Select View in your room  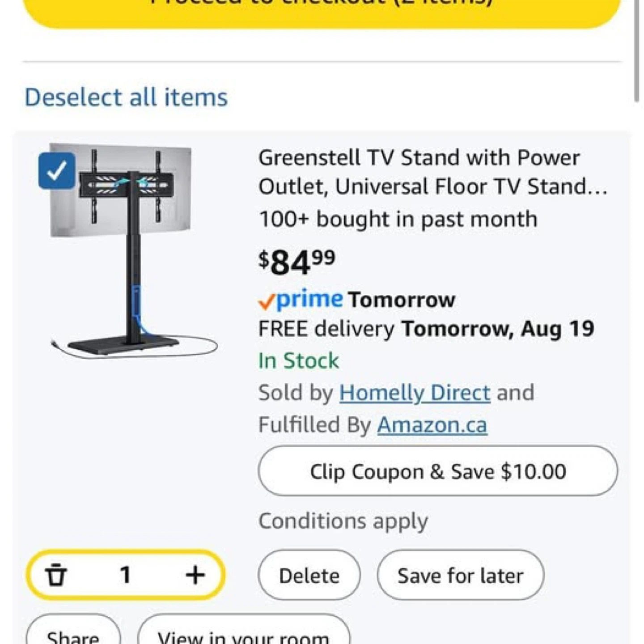(x=244, y=635)
